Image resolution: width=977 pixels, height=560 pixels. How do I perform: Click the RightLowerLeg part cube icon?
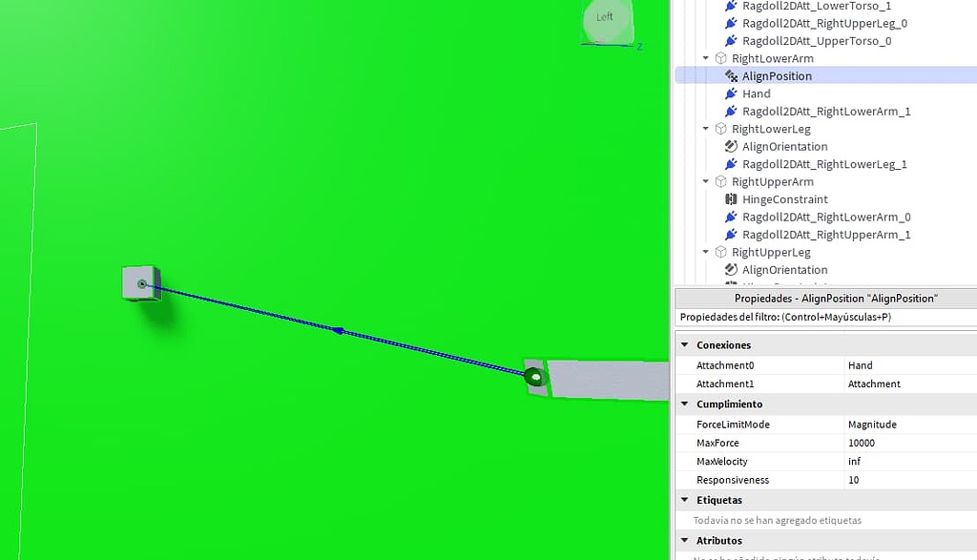(x=721, y=129)
